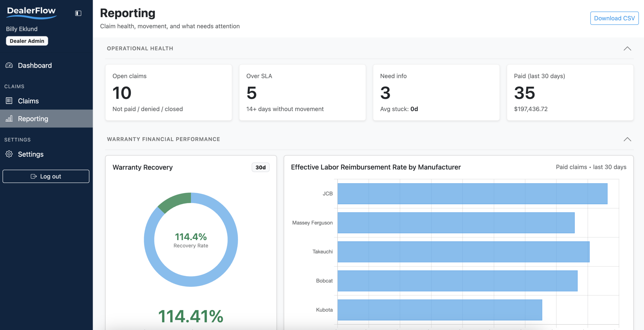Open the Over SLA card
The width and height of the screenshot is (644, 330).
[x=302, y=92]
